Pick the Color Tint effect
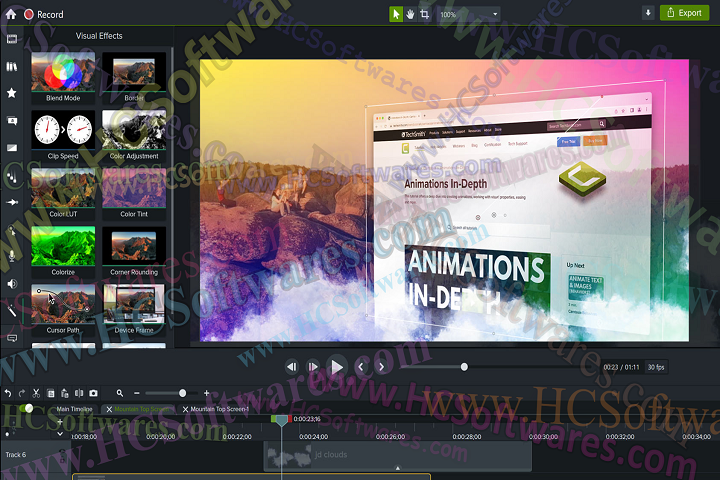Viewport: 720px width, 480px height. click(x=134, y=193)
